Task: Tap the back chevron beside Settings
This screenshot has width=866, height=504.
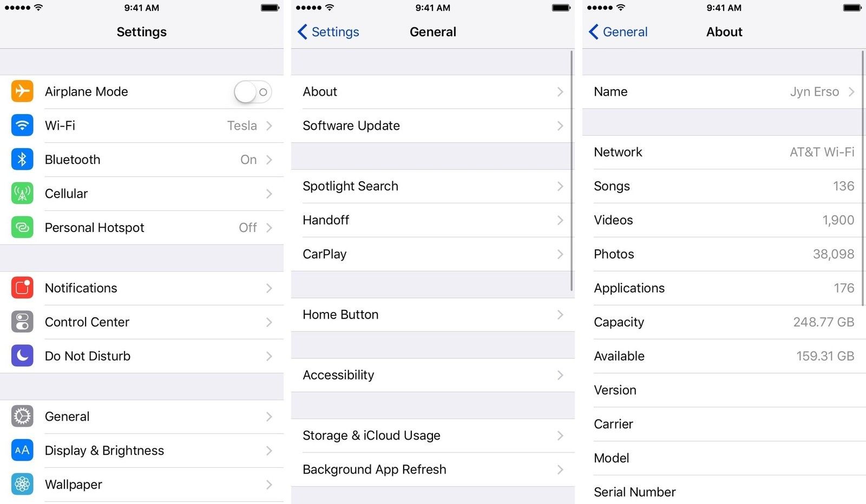Action: 303,32
